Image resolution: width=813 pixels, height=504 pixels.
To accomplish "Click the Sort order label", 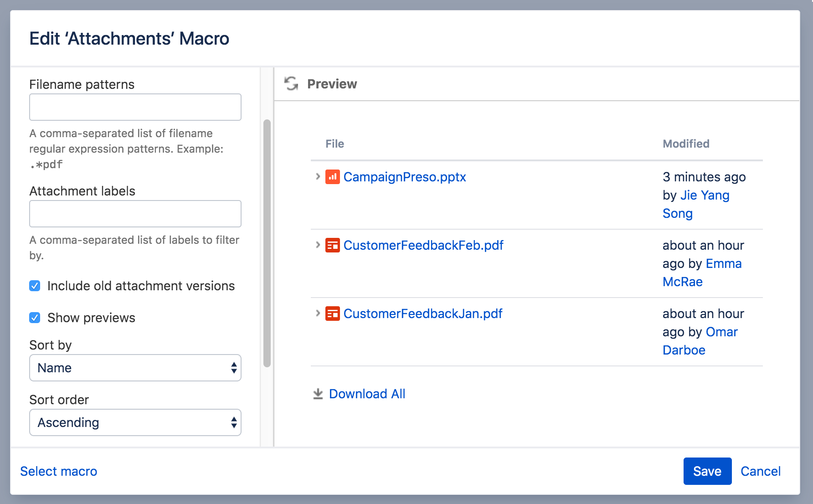I will point(59,400).
